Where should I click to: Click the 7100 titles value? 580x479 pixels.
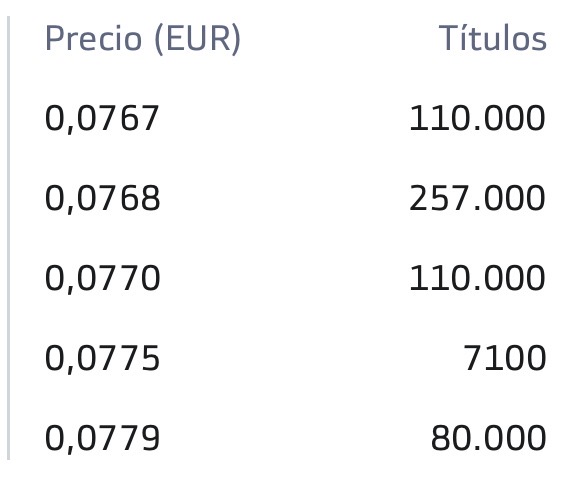pyautogui.click(x=505, y=358)
